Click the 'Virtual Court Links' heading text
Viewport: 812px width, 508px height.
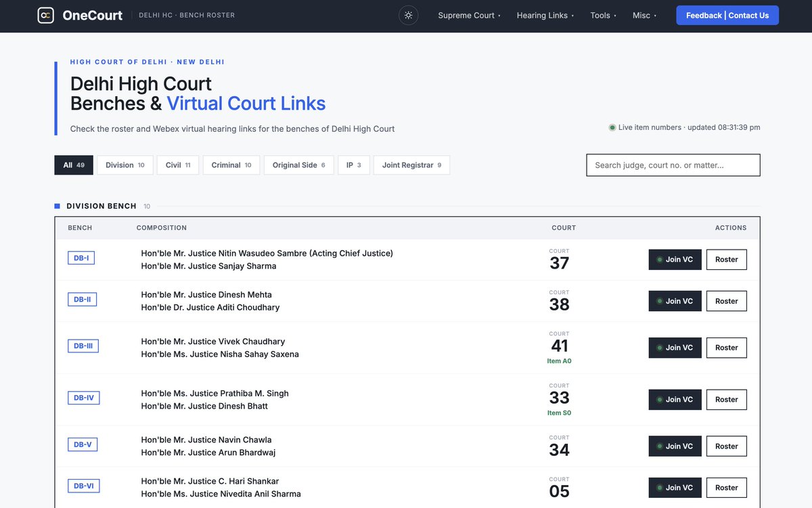tap(246, 103)
